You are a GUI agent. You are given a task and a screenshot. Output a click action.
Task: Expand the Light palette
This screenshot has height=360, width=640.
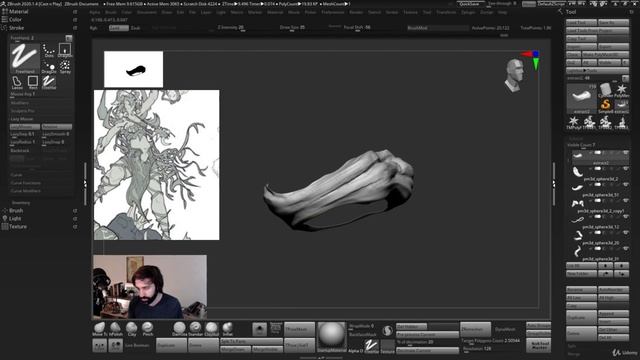tap(15, 218)
